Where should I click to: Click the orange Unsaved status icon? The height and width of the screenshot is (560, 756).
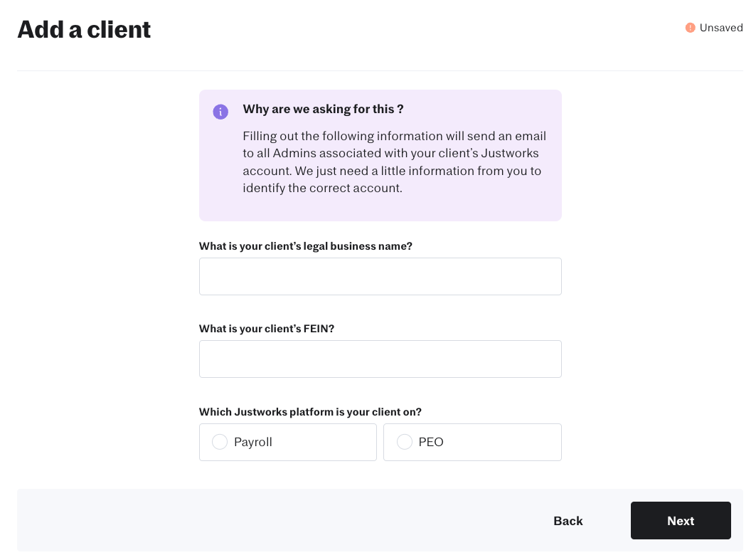[x=690, y=28]
